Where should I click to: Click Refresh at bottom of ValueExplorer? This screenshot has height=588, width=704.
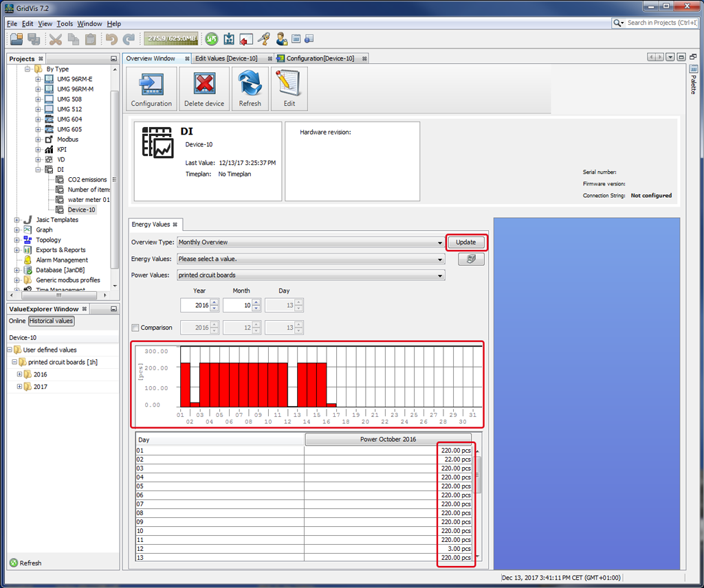[x=25, y=563]
